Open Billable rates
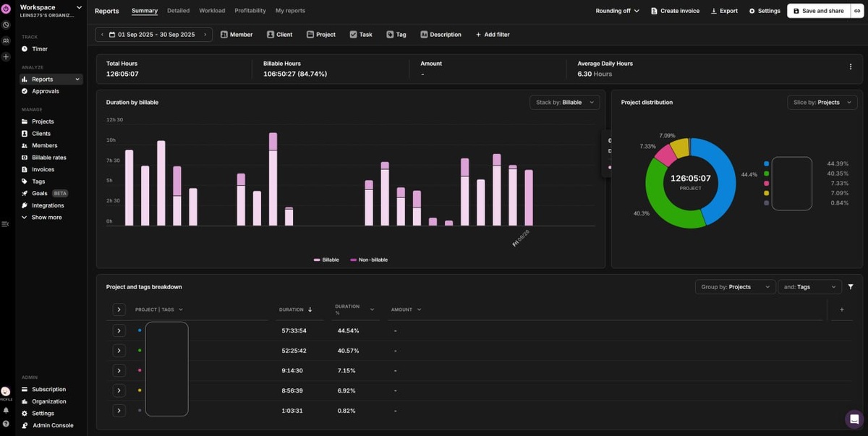This screenshot has height=436, width=868. tap(48, 158)
